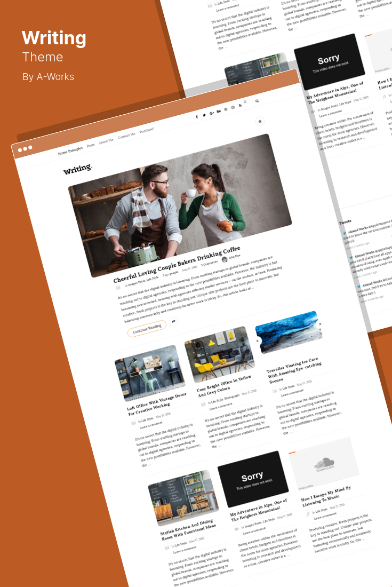Viewport: 392px width, 587px height.
Task: Open the About Me menu item
Action: [106, 141]
